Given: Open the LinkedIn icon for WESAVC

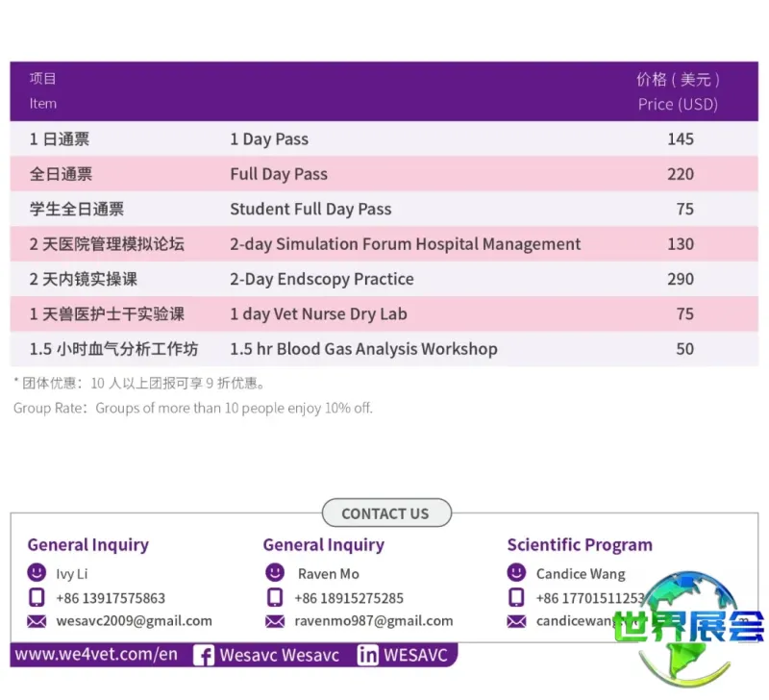Looking at the screenshot, I should pyautogui.click(x=367, y=656).
